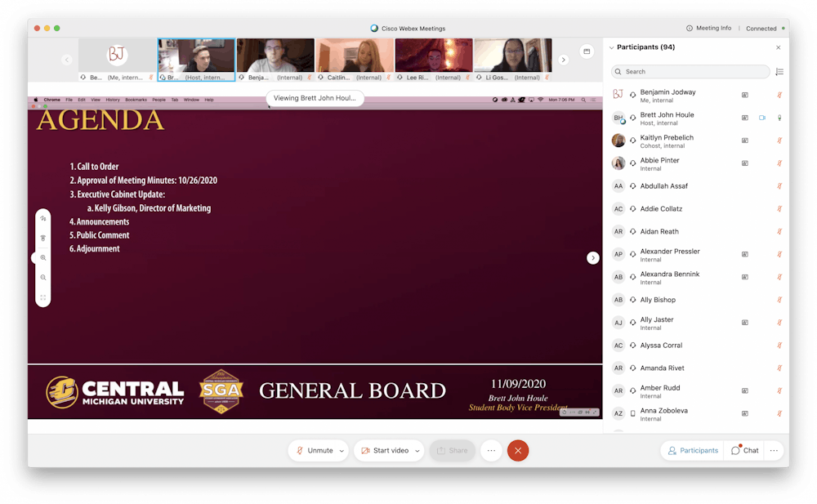Open the audio options arrow beside Unmute

point(342,451)
